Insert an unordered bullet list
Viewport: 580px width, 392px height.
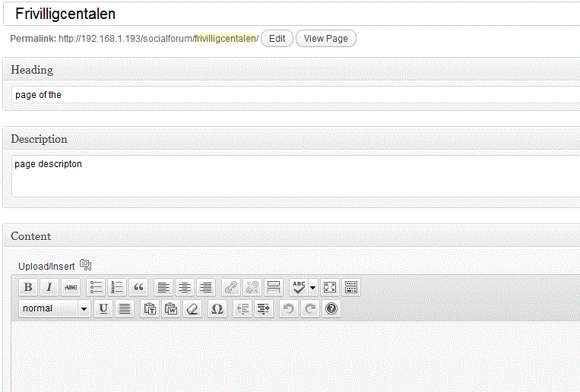tap(97, 287)
